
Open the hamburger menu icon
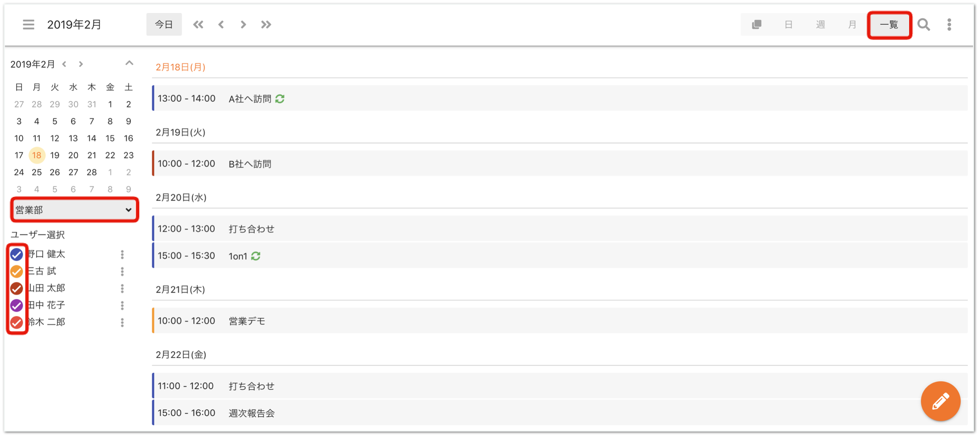pos(28,24)
